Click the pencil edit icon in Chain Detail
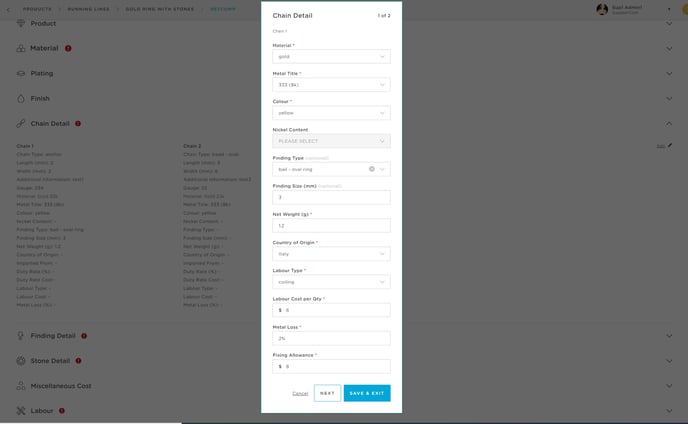The image size is (688, 424). click(x=670, y=145)
